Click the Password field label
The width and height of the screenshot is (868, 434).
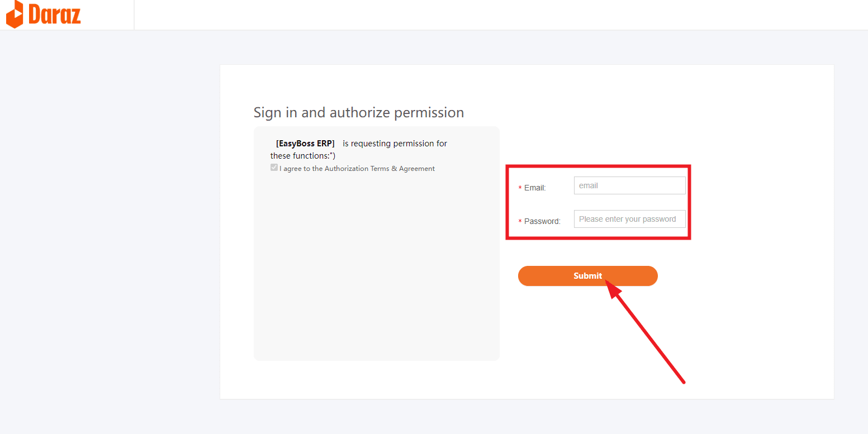[x=542, y=222]
